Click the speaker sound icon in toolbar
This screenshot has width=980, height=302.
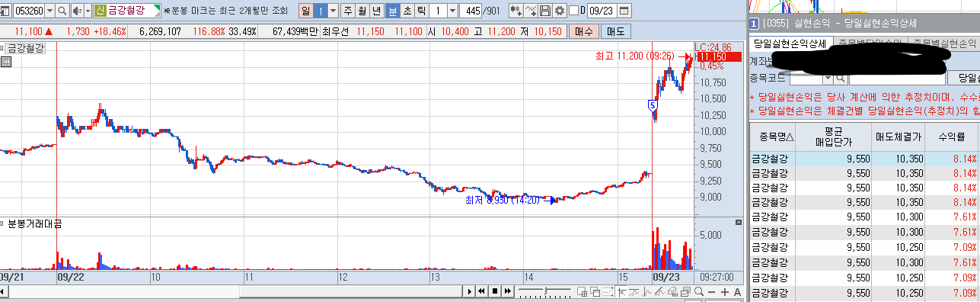[78, 11]
